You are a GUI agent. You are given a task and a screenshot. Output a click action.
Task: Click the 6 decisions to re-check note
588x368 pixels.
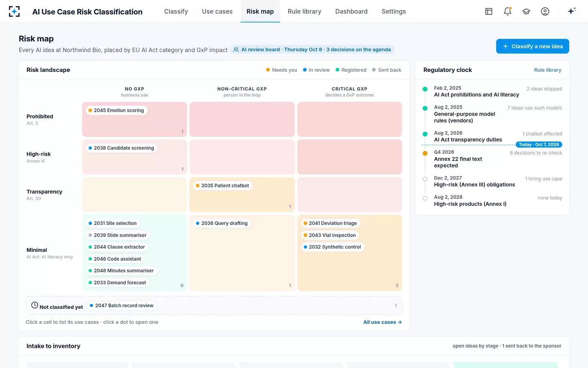click(536, 153)
